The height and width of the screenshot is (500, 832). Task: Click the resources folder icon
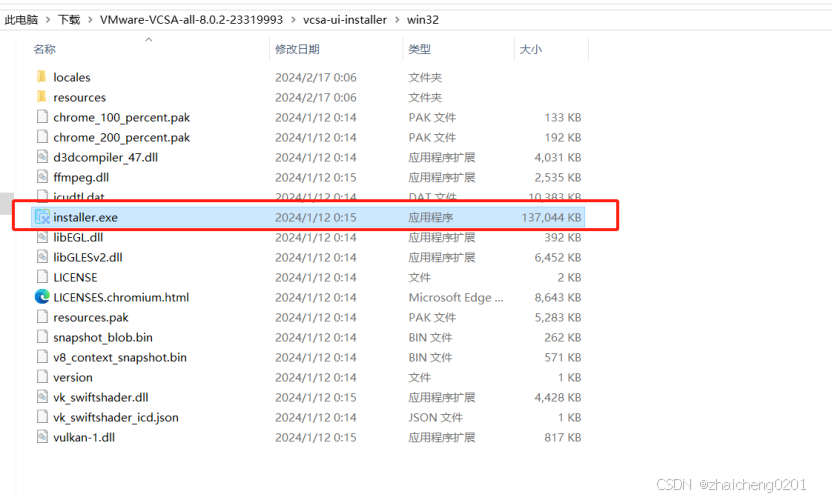coord(42,97)
